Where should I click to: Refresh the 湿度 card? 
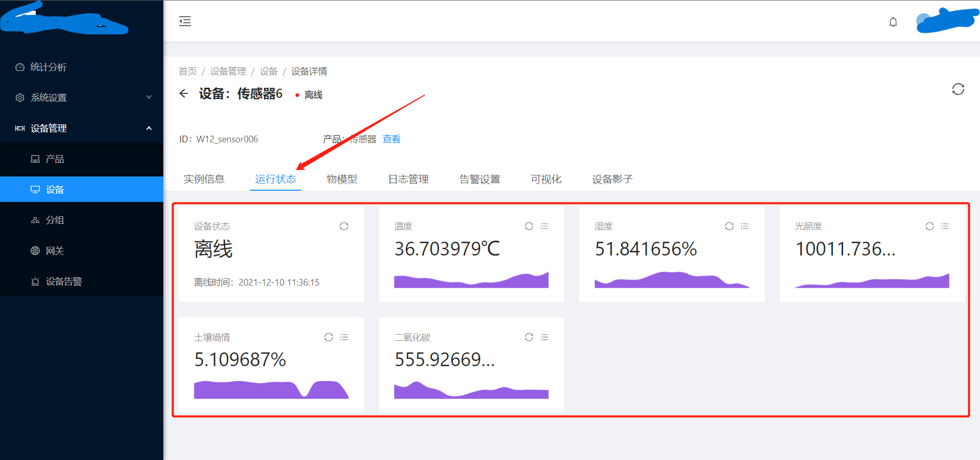point(729,226)
